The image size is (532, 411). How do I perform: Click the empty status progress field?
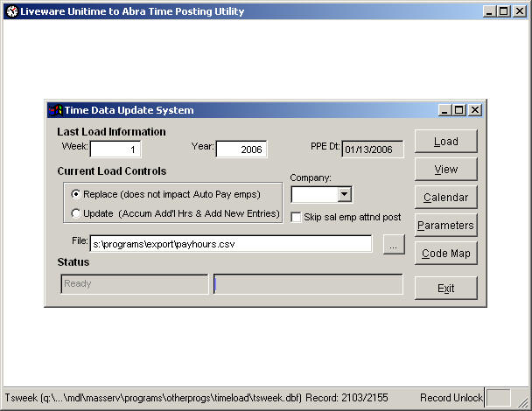click(x=308, y=284)
